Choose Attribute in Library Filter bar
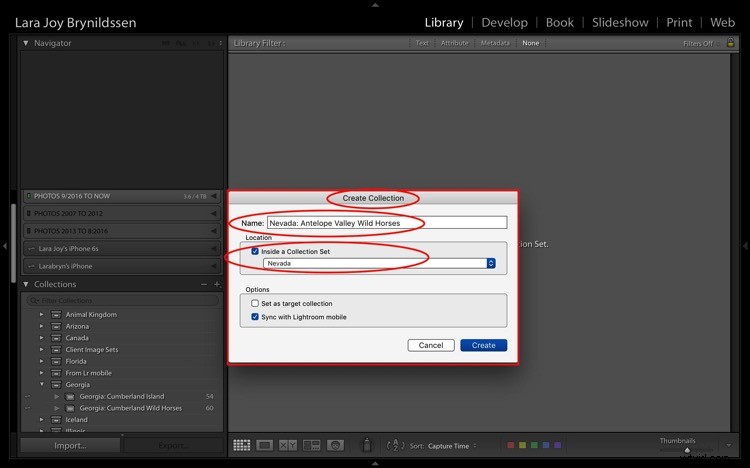The image size is (750, 468). [454, 43]
